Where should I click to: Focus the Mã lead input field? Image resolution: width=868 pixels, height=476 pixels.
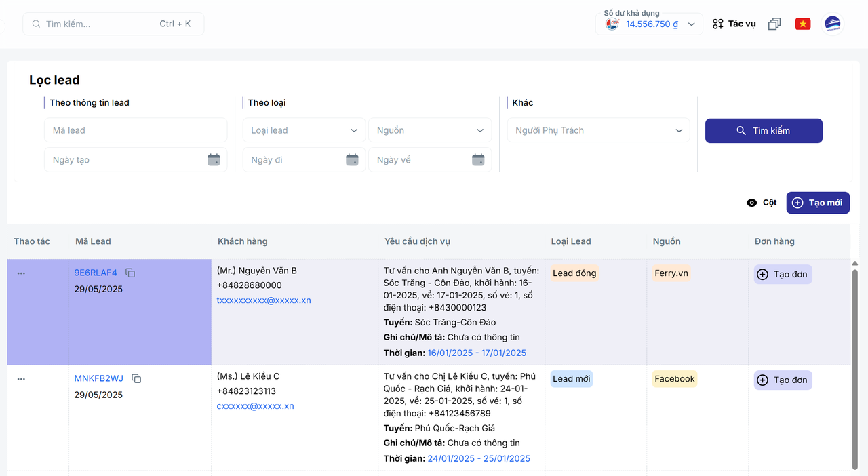(136, 130)
